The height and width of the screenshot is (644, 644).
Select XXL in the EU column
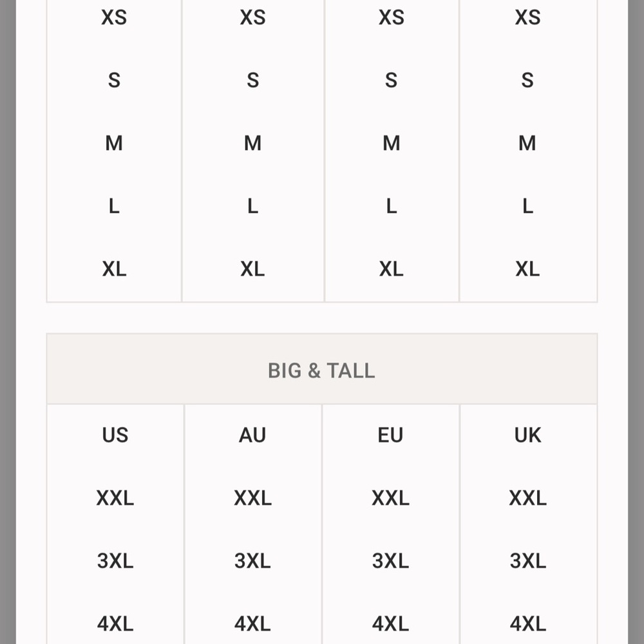[390, 498]
